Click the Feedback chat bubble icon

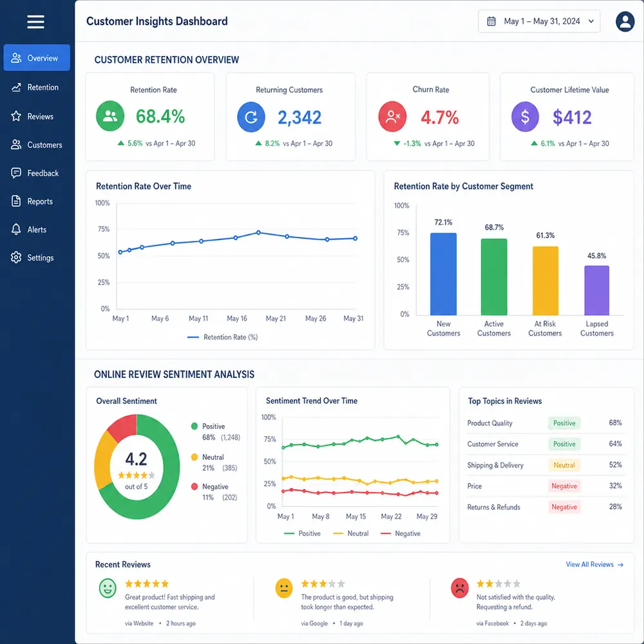click(x=16, y=173)
